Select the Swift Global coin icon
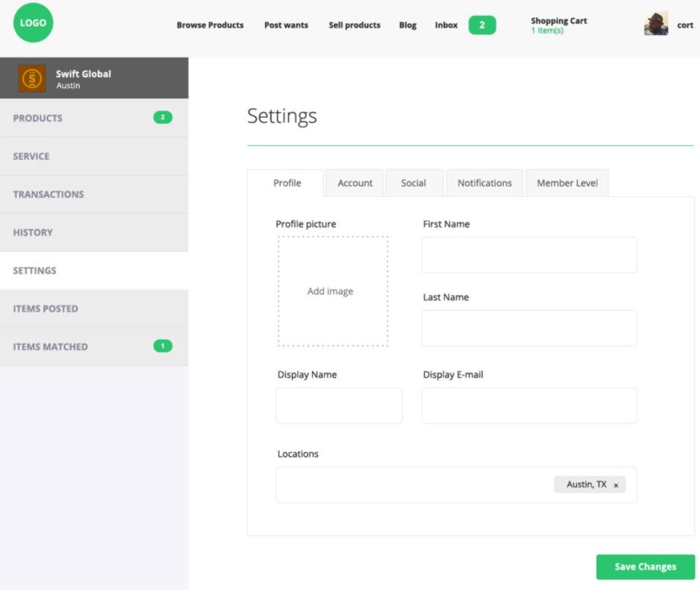The width and height of the screenshot is (700, 590). (31, 77)
